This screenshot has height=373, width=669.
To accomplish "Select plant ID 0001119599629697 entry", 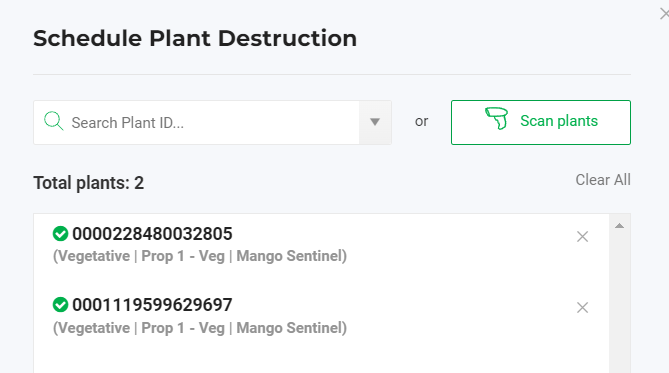I will [x=152, y=305].
